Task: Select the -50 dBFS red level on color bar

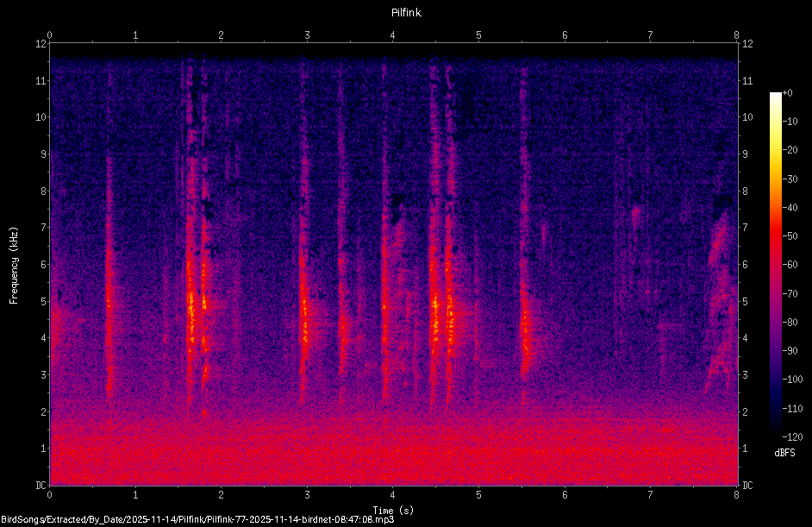Action: (790, 235)
